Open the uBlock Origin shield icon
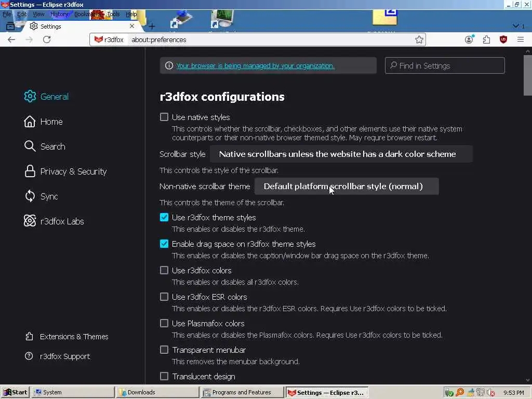 tap(503, 39)
